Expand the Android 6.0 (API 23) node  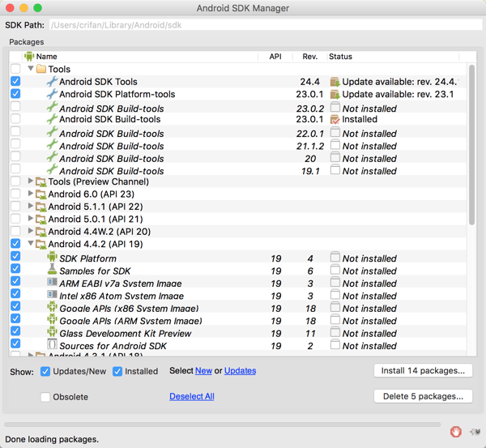(x=31, y=194)
